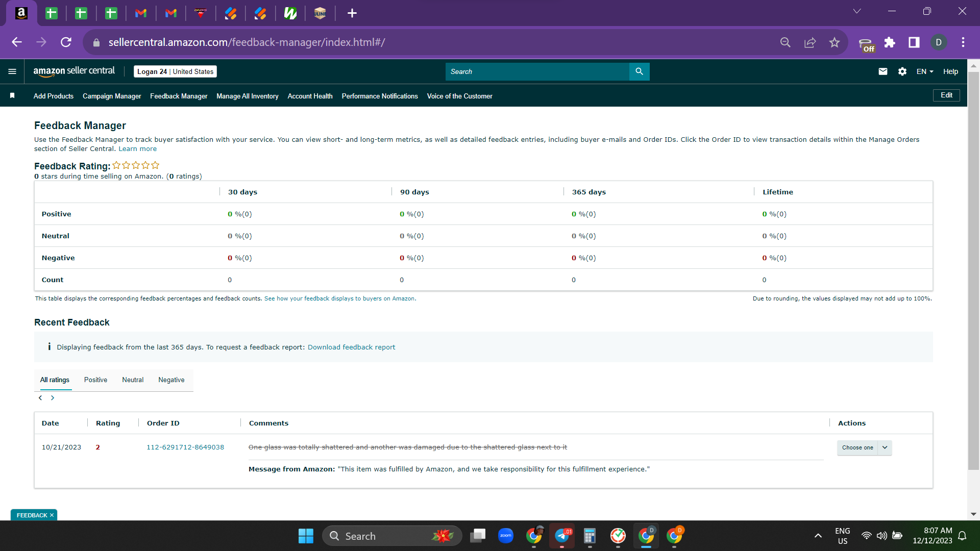Select the Negative feedback tab
Viewport: 980px width, 551px height.
pyautogui.click(x=171, y=380)
